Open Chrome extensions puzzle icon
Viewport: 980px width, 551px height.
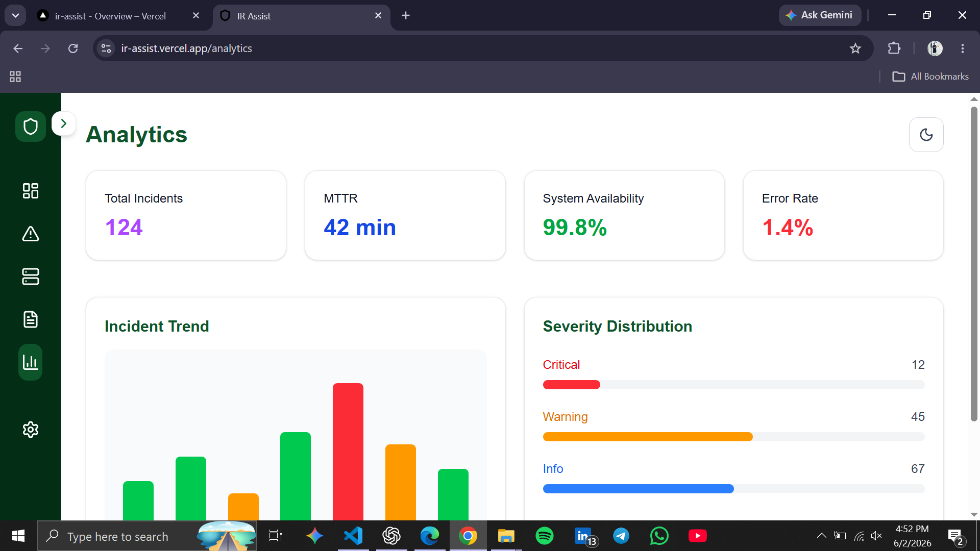point(894,48)
